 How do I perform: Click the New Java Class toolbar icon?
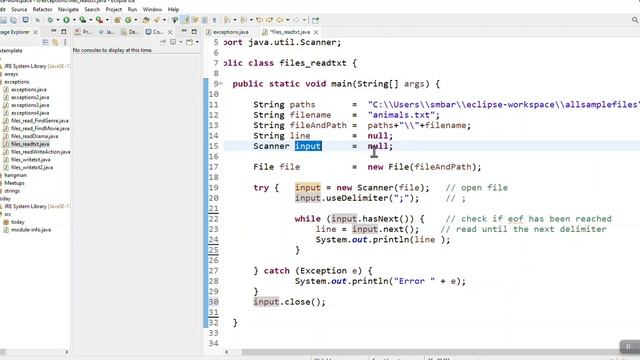coord(128,20)
